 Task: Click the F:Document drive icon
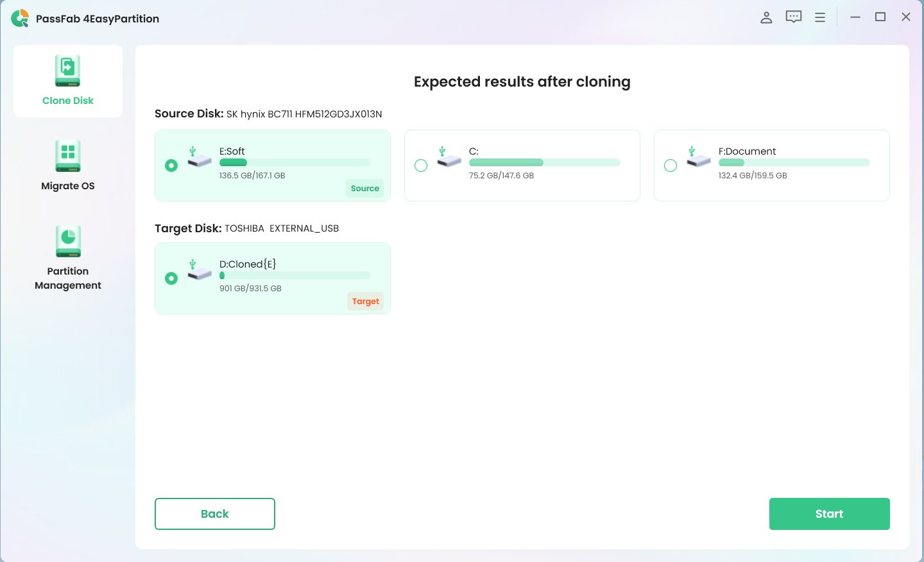(698, 157)
